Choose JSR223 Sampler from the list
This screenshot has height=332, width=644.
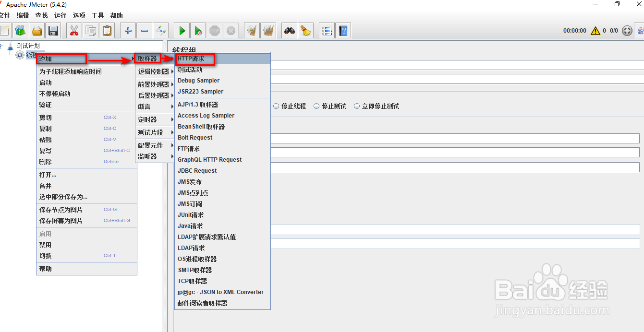[223, 92]
